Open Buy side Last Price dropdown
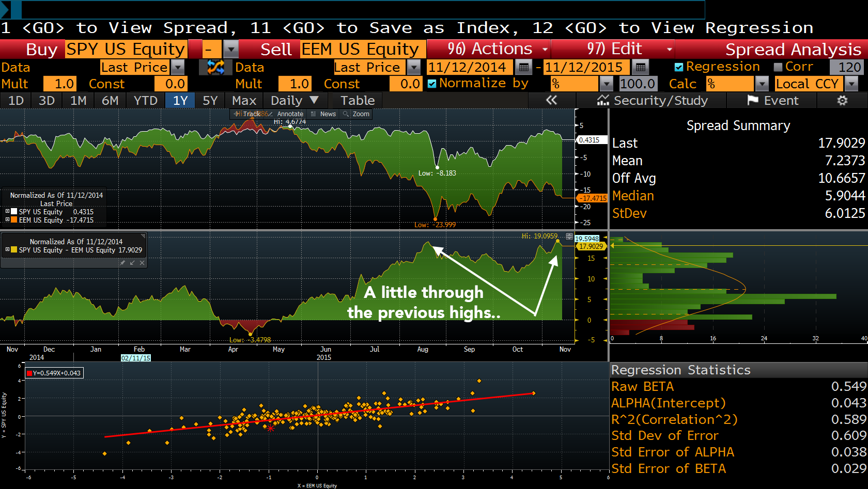The image size is (868, 489). (x=178, y=67)
